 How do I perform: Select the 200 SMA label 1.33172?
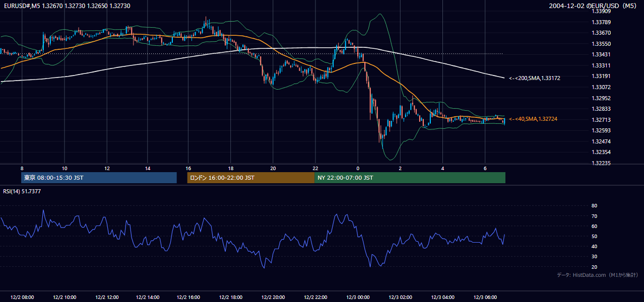[535, 78]
